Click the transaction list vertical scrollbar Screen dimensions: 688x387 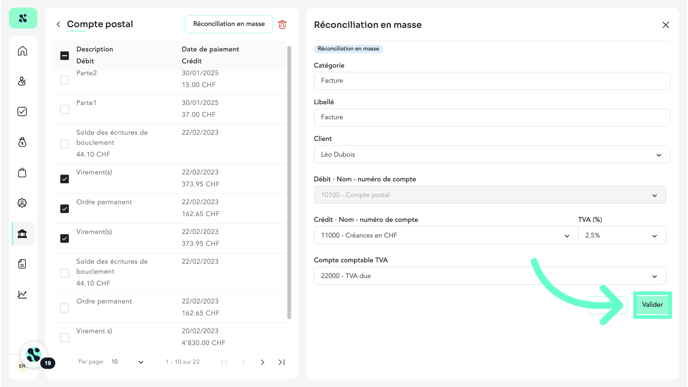289,182
